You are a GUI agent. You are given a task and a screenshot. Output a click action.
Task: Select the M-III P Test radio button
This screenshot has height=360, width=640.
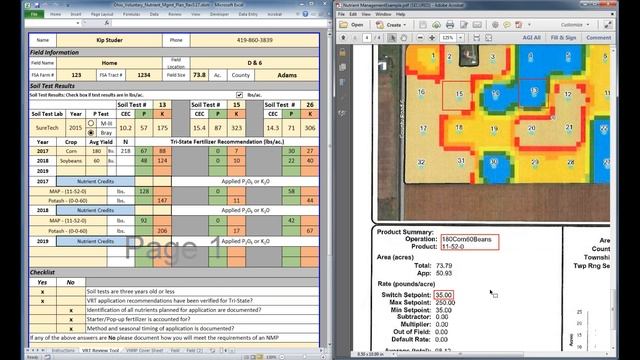coord(91,123)
